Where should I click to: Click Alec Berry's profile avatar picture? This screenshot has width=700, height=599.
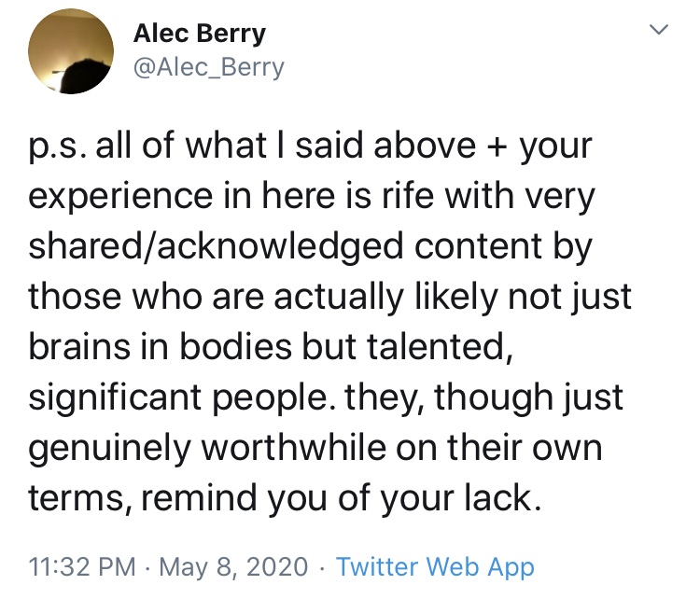[x=66, y=53]
